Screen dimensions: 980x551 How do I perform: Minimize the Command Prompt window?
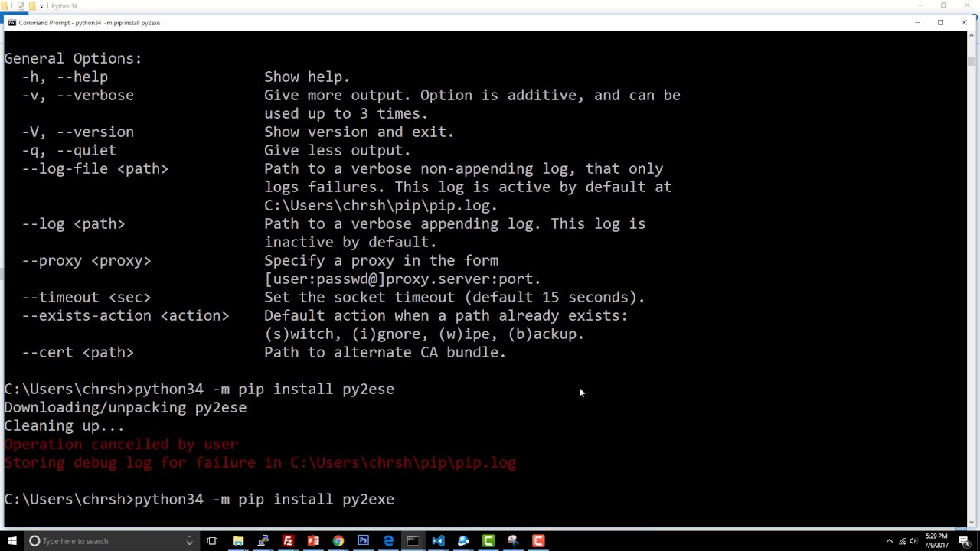[x=917, y=23]
